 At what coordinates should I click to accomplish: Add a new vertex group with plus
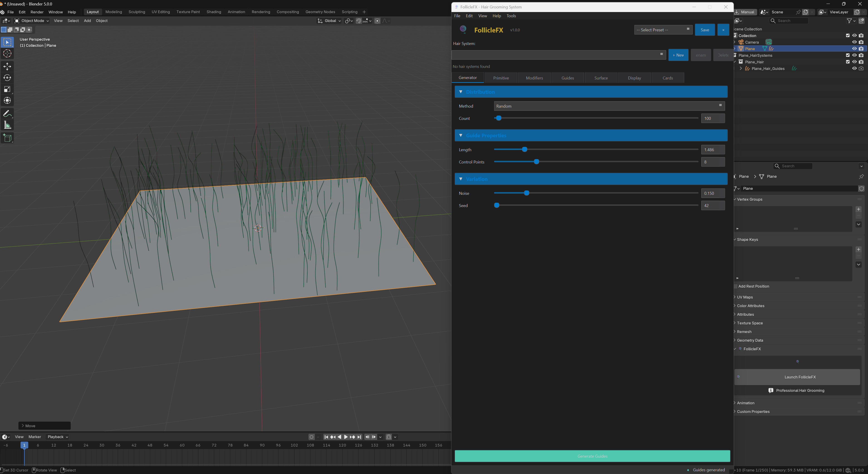(x=858, y=209)
